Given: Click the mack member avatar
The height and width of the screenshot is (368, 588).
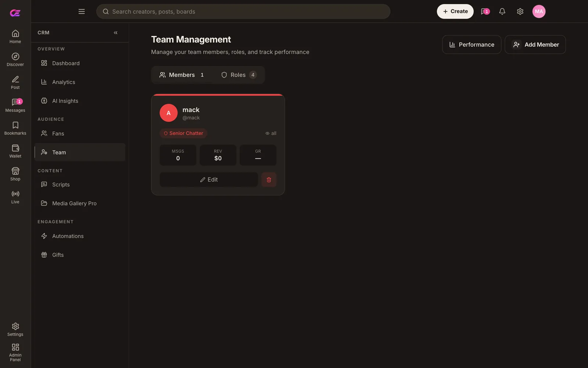Looking at the screenshot, I should pyautogui.click(x=169, y=113).
